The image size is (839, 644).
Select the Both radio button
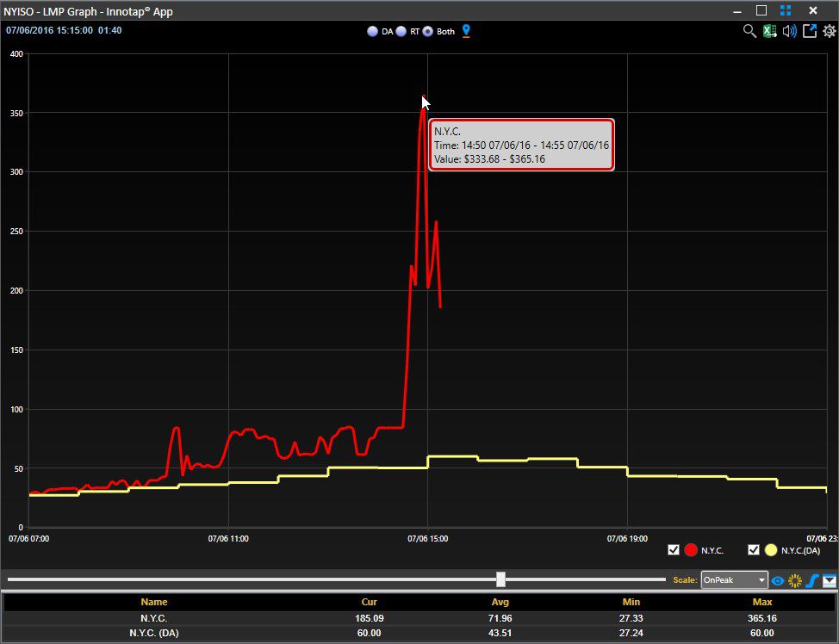tap(427, 32)
